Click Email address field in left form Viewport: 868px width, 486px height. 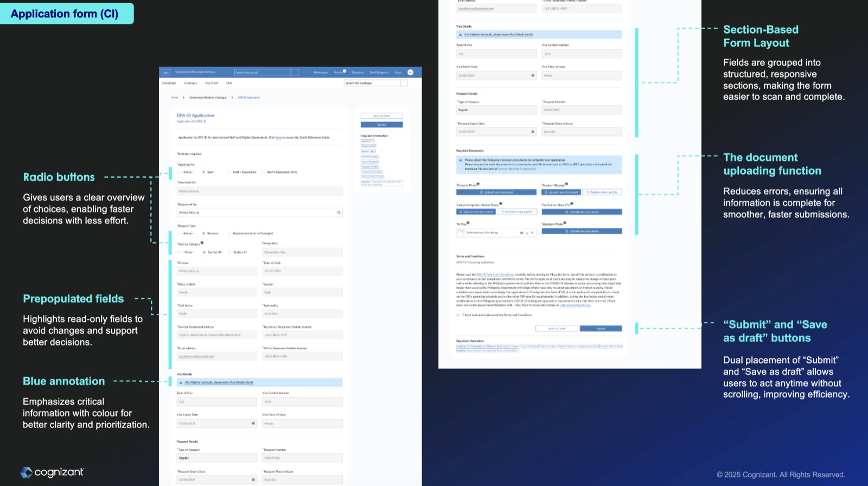click(x=216, y=356)
